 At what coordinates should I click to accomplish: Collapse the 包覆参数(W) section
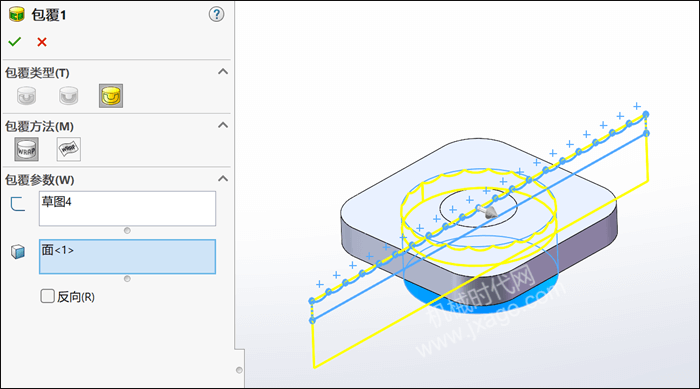(x=223, y=179)
